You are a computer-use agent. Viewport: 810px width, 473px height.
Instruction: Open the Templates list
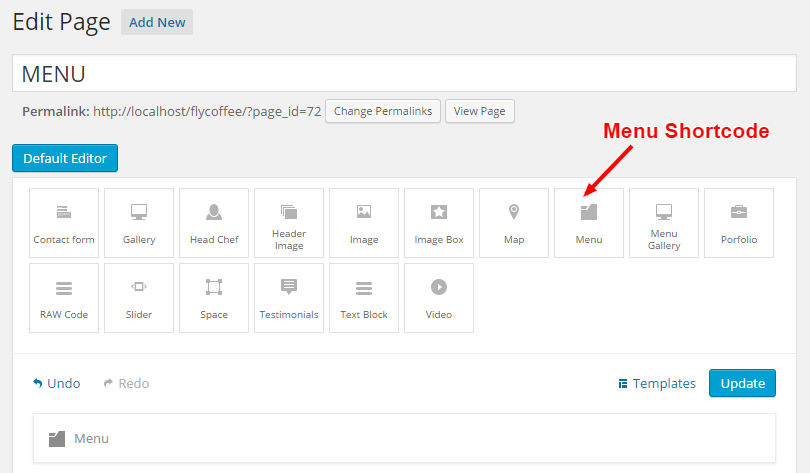(657, 383)
